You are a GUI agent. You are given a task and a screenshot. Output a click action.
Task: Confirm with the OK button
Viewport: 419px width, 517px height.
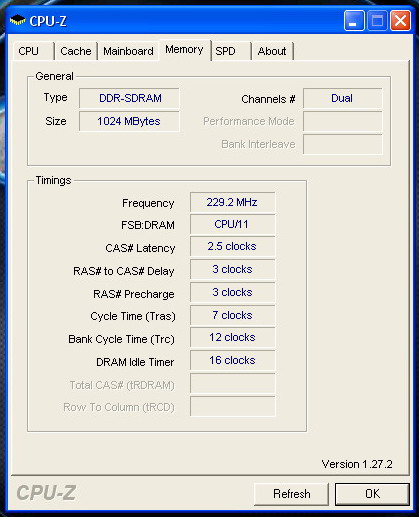pyautogui.click(x=372, y=494)
